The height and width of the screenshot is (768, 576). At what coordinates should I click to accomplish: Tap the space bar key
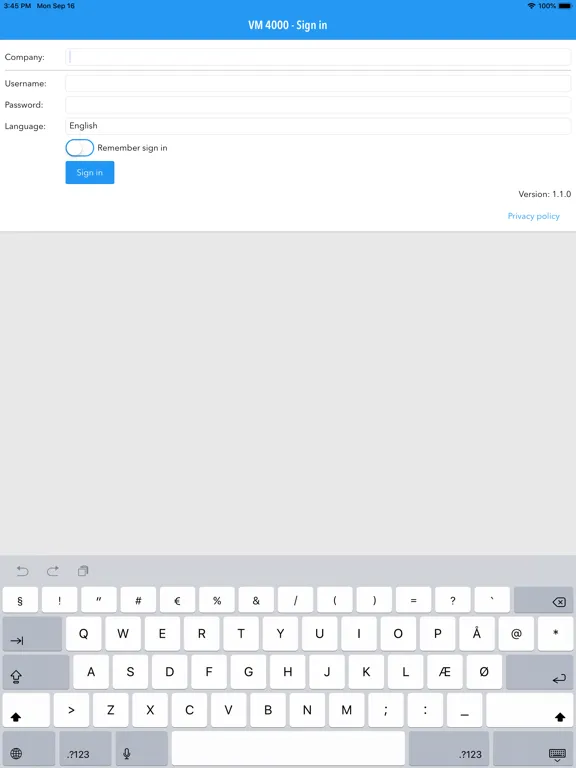[x=288, y=749]
